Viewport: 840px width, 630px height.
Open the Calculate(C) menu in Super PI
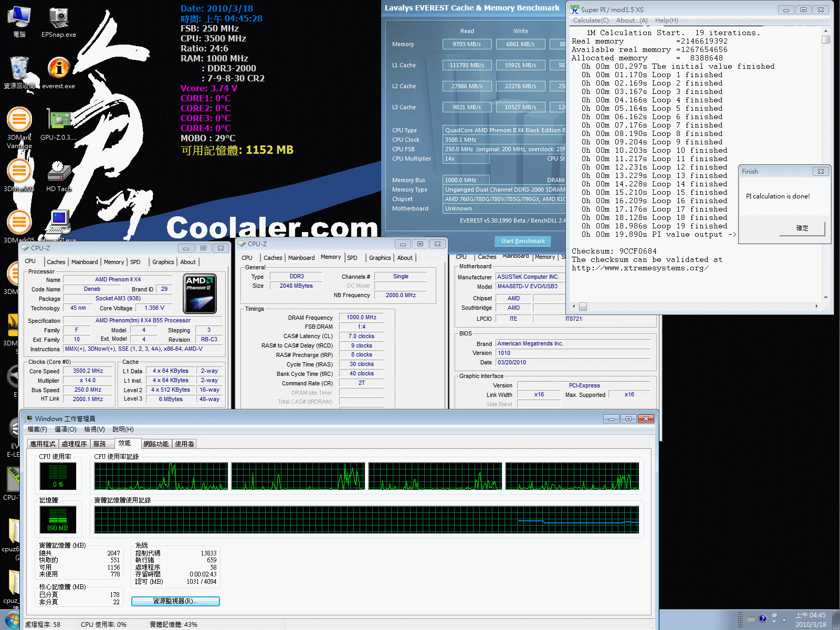[591, 20]
